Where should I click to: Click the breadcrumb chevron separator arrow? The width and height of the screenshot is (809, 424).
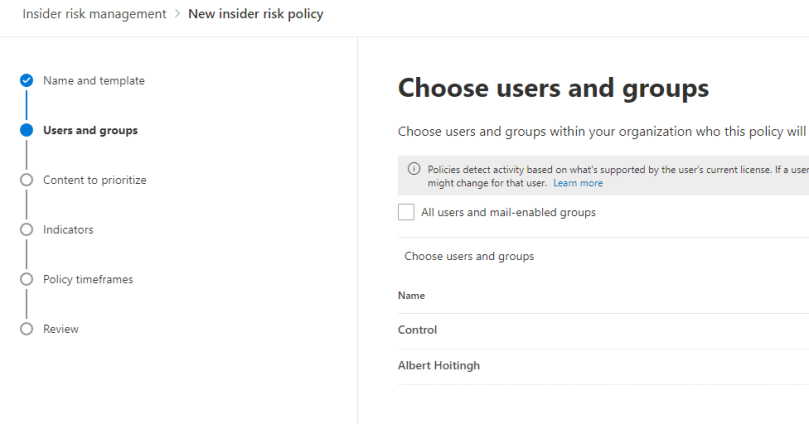click(177, 14)
